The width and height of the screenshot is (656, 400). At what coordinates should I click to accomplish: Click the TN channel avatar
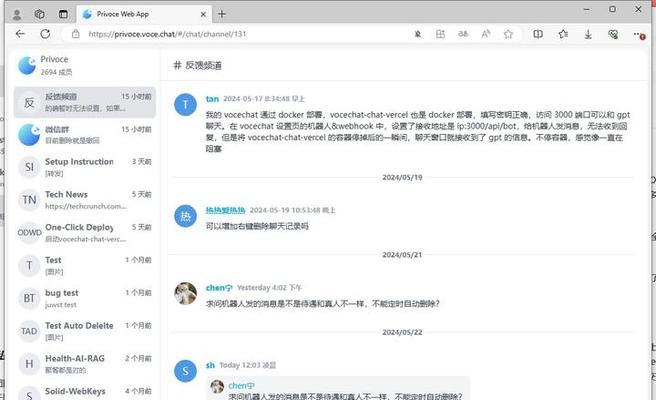[29, 200]
